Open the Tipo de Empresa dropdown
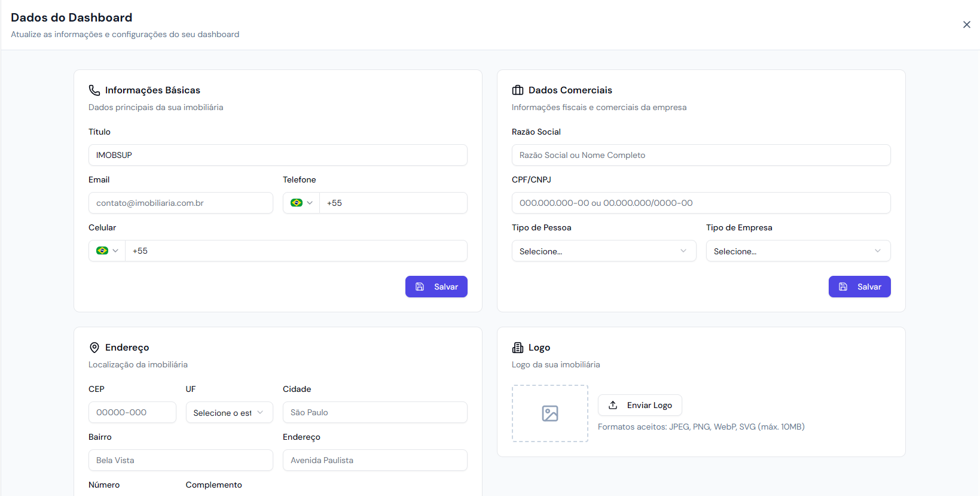Image resolution: width=980 pixels, height=496 pixels. pyautogui.click(x=798, y=251)
